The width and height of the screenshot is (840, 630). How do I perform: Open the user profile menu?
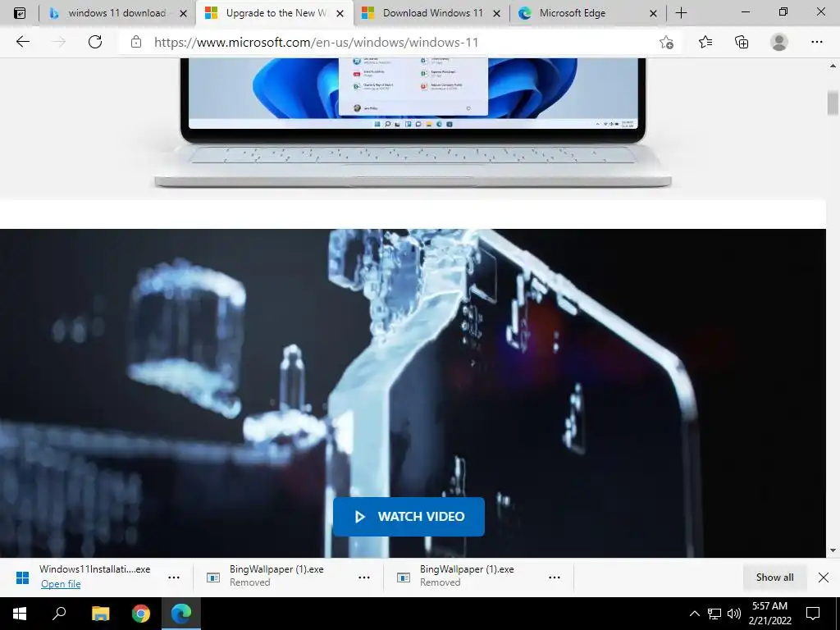(779, 42)
